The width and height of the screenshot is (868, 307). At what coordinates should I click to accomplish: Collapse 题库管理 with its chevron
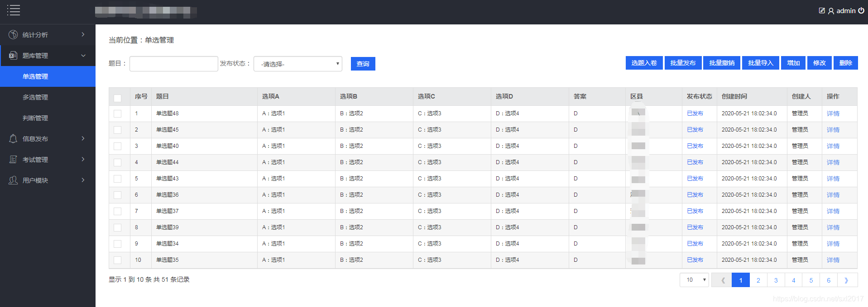pyautogui.click(x=83, y=56)
